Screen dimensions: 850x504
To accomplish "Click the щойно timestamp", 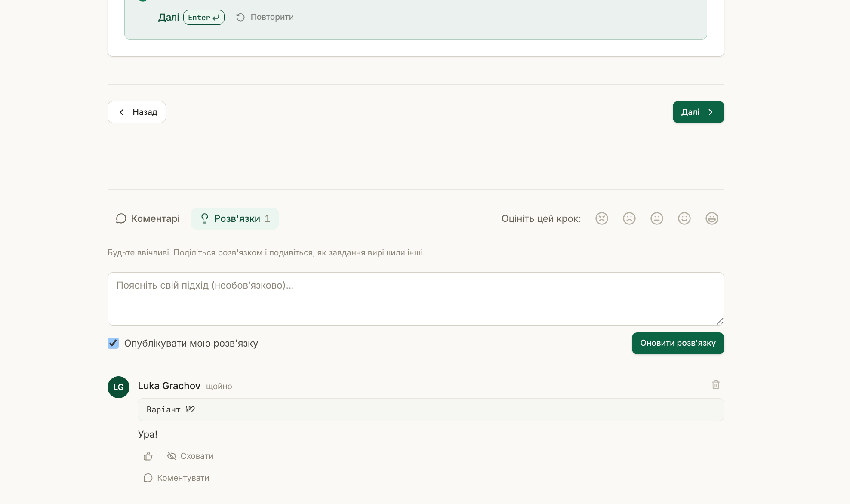I will pyautogui.click(x=219, y=387).
